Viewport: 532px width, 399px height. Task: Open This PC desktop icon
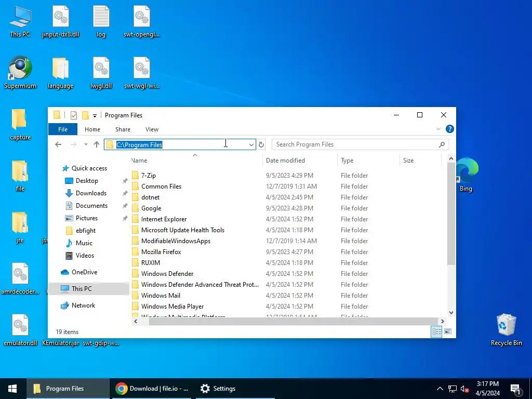pyautogui.click(x=20, y=21)
